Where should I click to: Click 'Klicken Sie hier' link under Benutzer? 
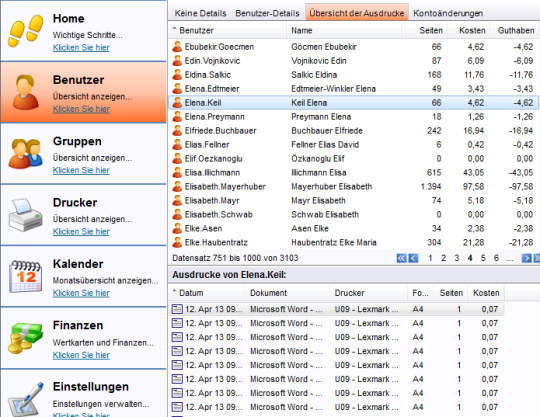click(x=81, y=109)
